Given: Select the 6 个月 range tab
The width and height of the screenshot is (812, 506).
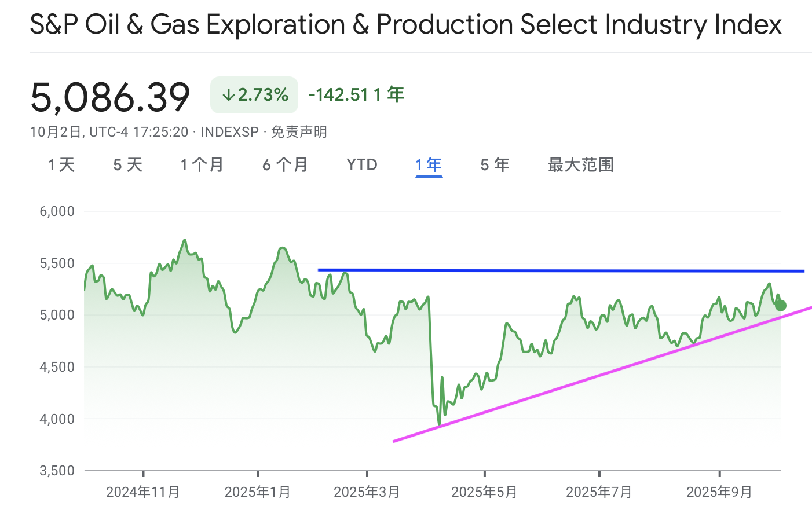Looking at the screenshot, I should [285, 165].
